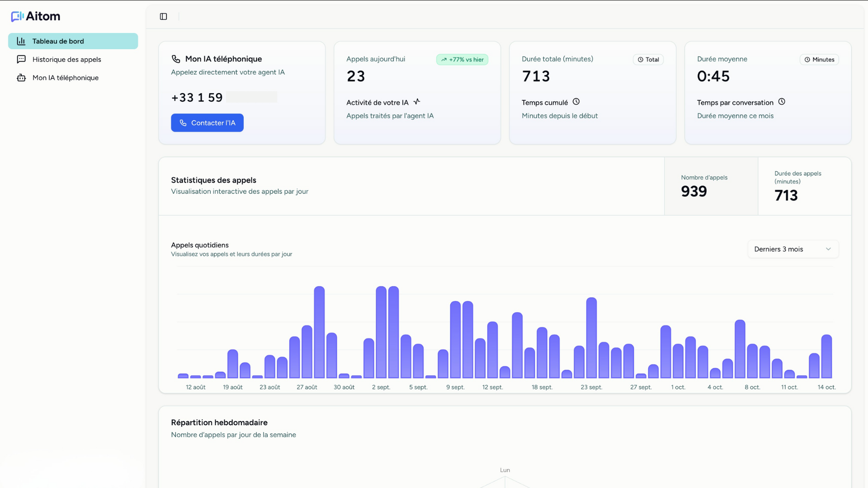The width and height of the screenshot is (868, 488).
Task: Click the Aitom logo icon
Action: click(x=17, y=17)
